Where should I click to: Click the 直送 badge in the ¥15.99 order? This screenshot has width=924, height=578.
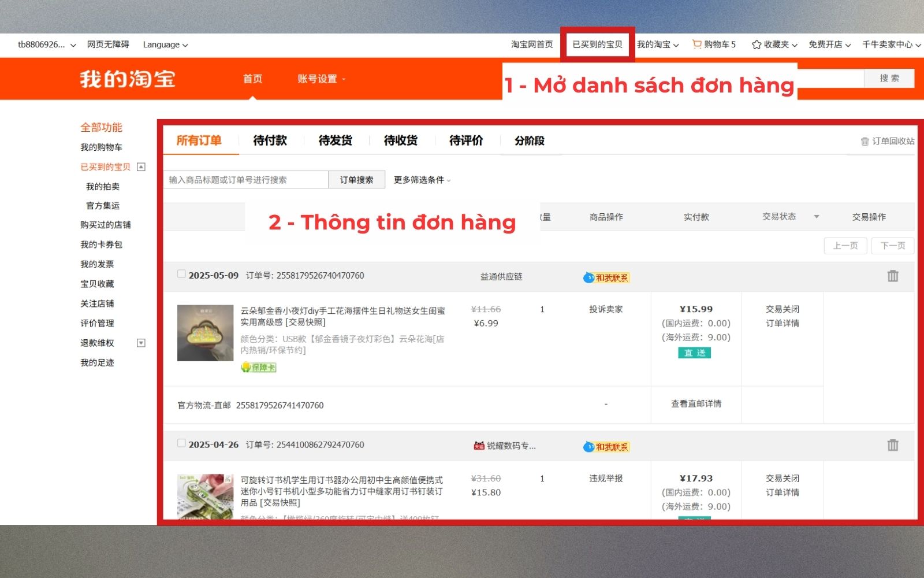click(x=694, y=353)
